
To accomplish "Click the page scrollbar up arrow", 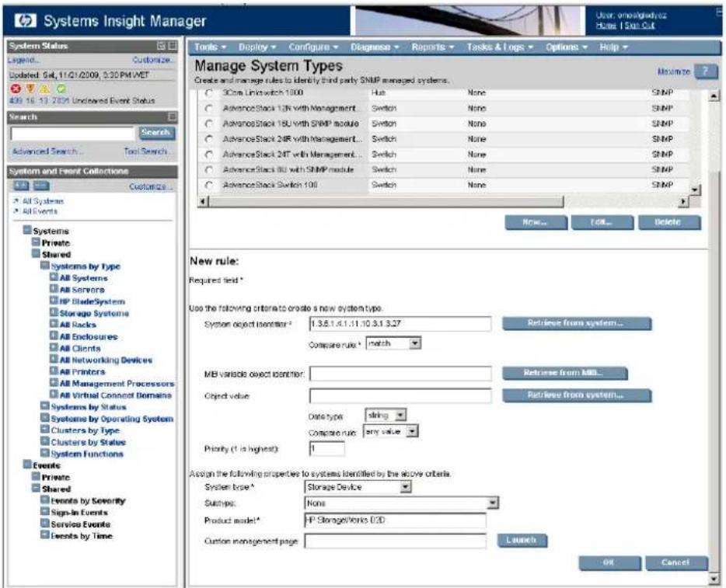I will coord(714,96).
